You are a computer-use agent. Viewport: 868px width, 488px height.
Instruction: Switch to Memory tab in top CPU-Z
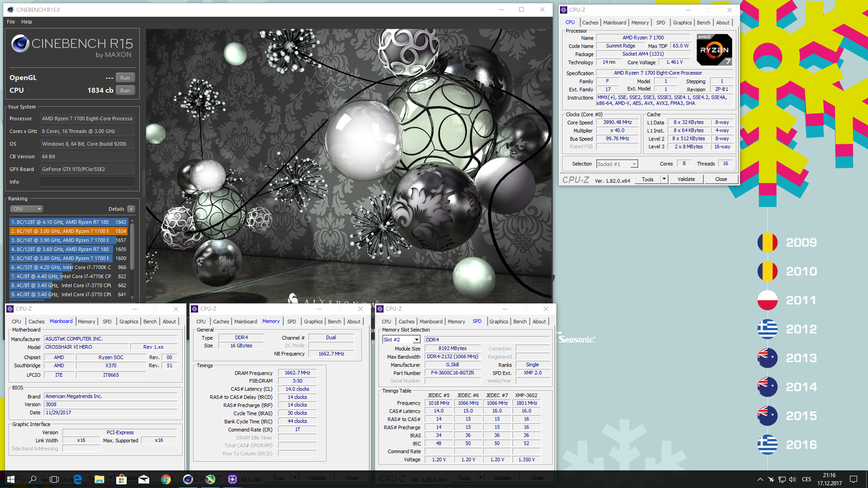tap(640, 23)
